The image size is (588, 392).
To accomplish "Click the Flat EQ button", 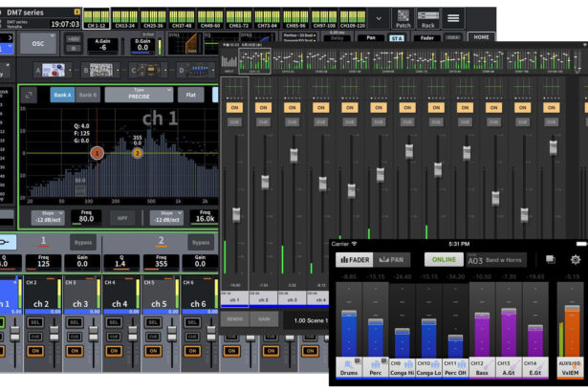I will pos(191,95).
